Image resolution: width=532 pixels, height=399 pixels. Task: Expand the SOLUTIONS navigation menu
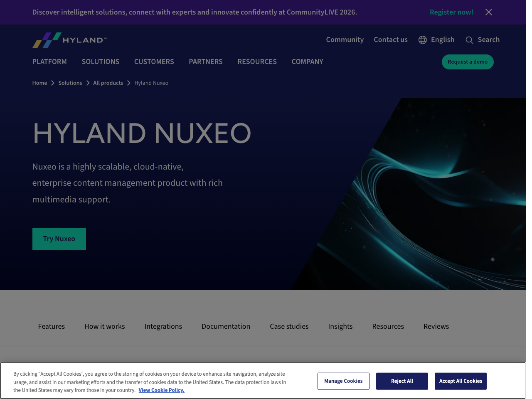100,62
